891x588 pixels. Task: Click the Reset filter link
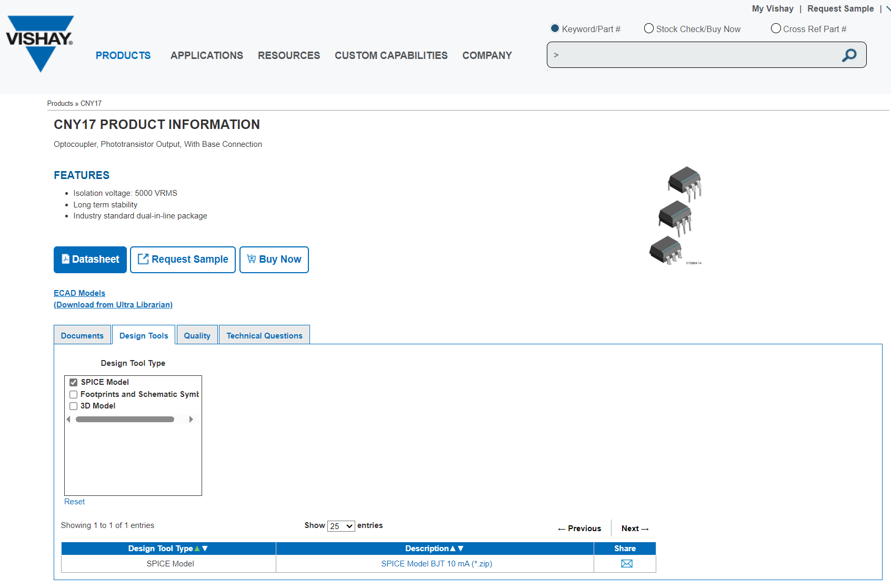click(x=74, y=502)
